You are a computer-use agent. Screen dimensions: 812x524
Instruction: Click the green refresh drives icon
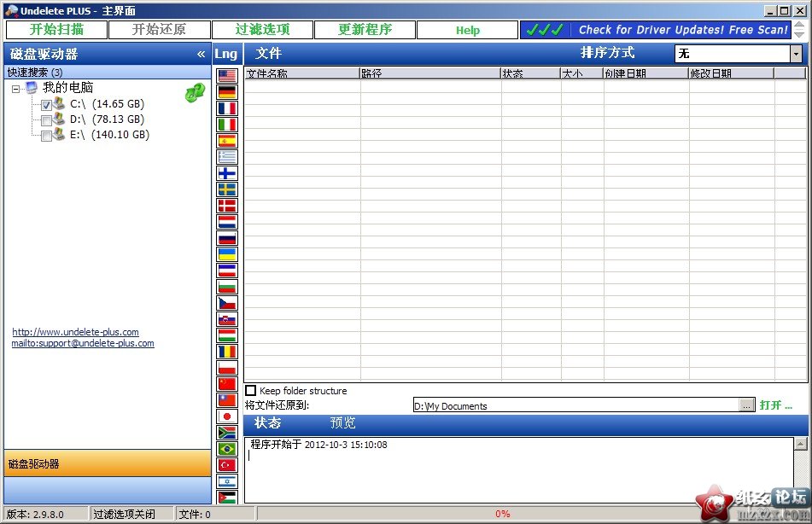click(195, 93)
